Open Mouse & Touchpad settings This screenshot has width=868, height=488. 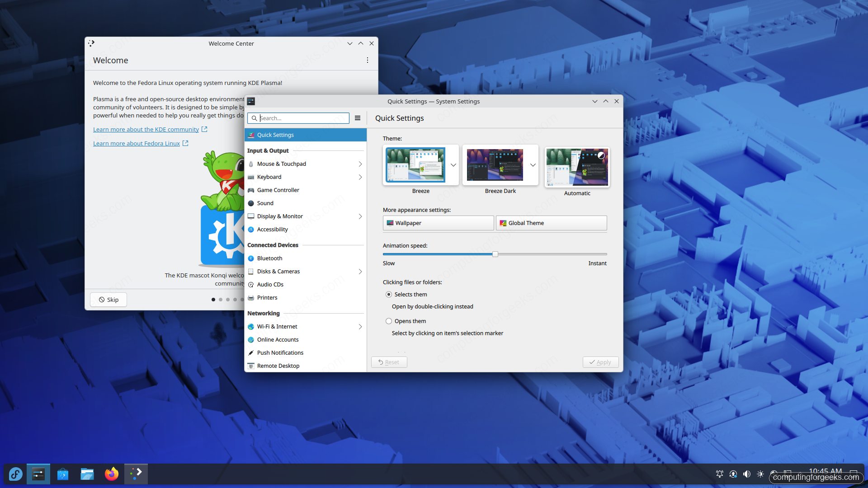(x=306, y=164)
